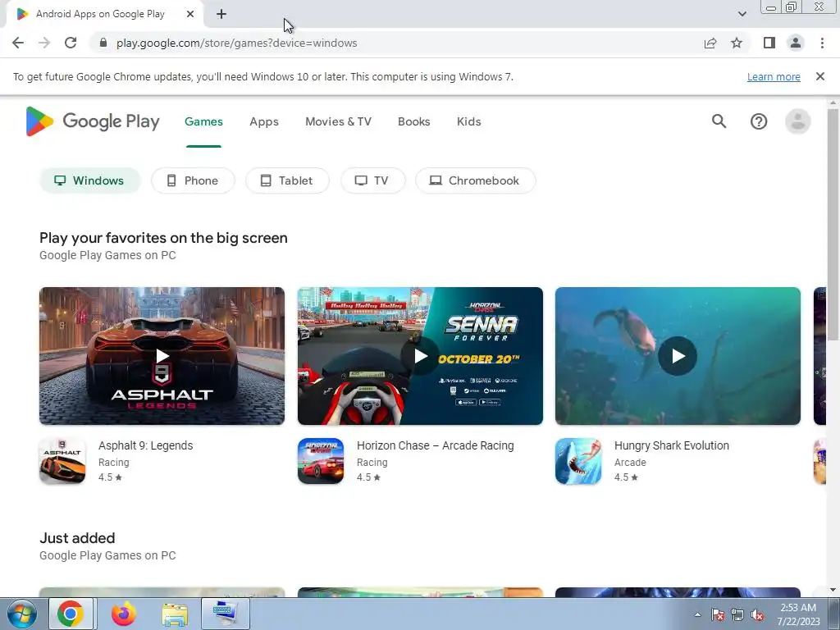Select the TV device filter chip

click(373, 180)
